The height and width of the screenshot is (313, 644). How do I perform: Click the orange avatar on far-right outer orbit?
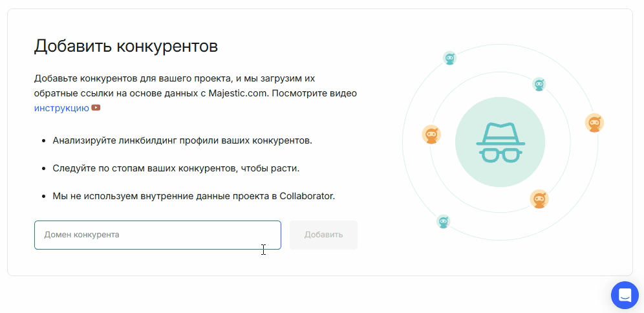click(594, 122)
